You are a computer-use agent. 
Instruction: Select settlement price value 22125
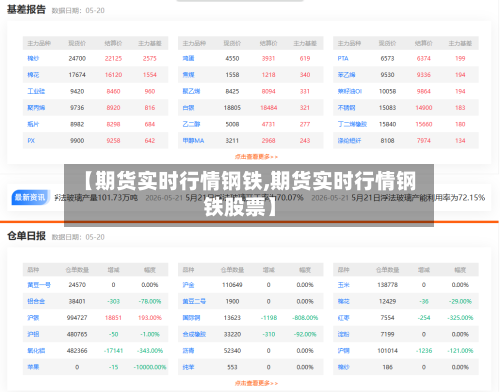113,58
